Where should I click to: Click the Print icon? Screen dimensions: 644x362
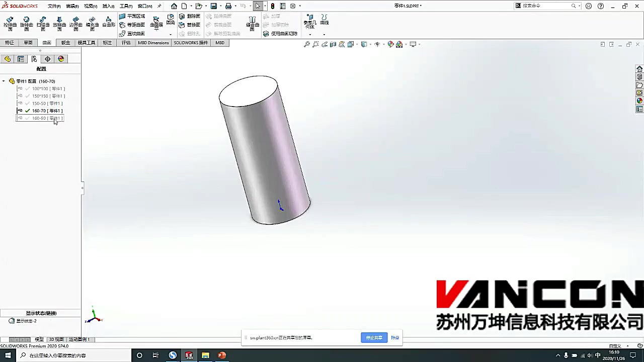click(x=228, y=6)
